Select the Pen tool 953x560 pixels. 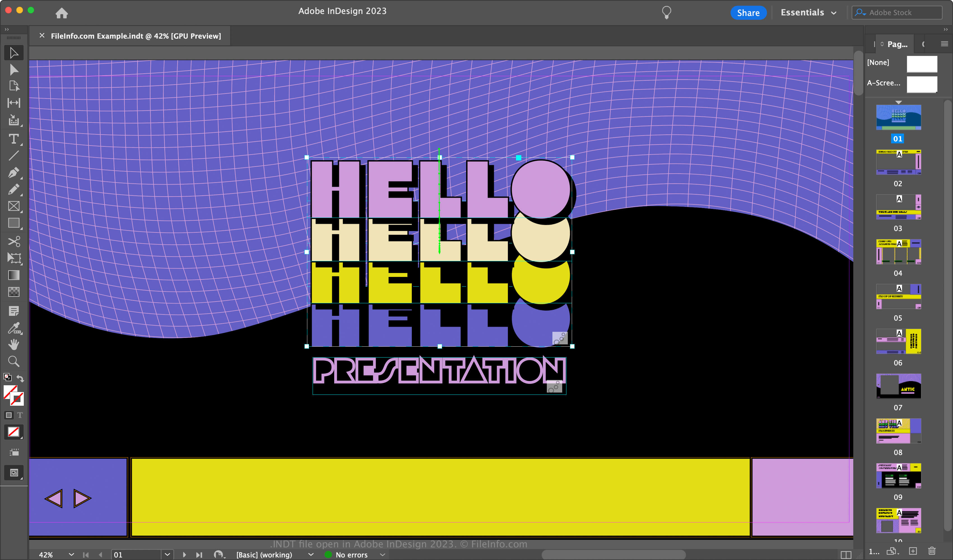point(14,172)
